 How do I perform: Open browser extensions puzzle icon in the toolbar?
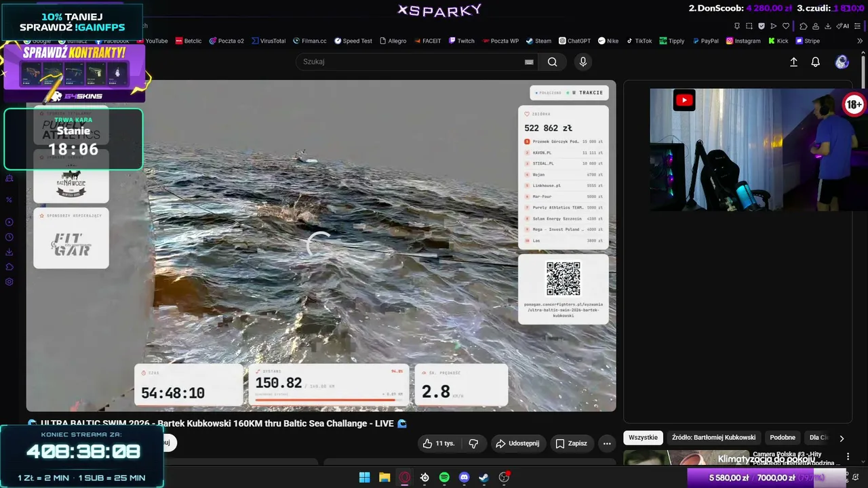804,26
